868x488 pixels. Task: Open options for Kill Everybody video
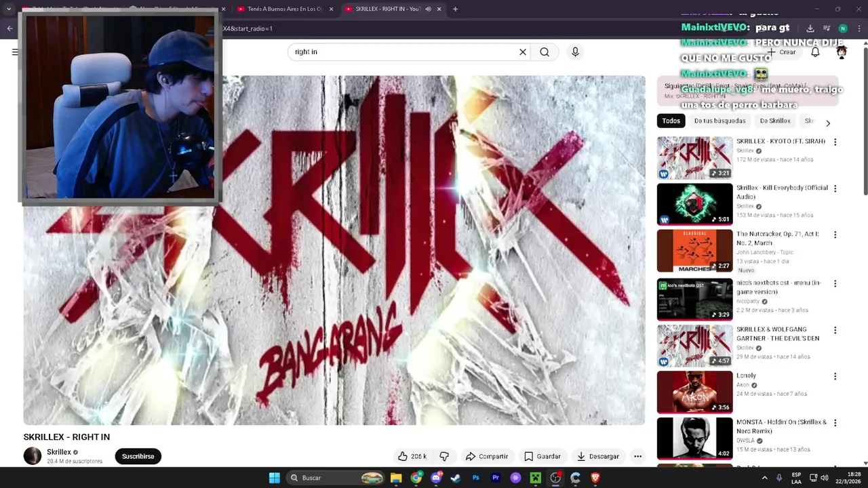[835, 188]
